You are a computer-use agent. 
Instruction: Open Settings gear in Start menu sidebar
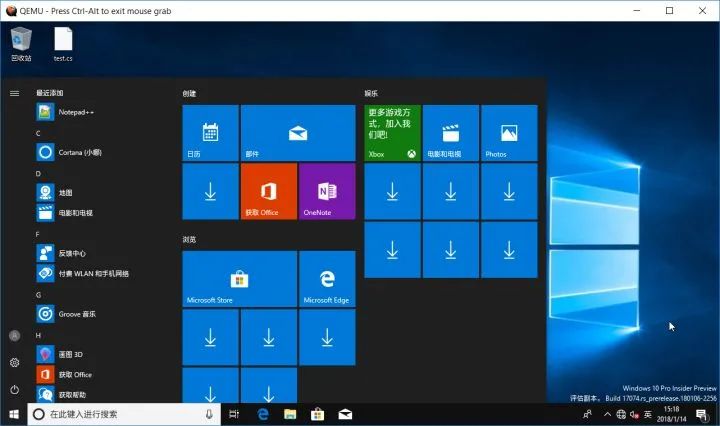pos(15,363)
